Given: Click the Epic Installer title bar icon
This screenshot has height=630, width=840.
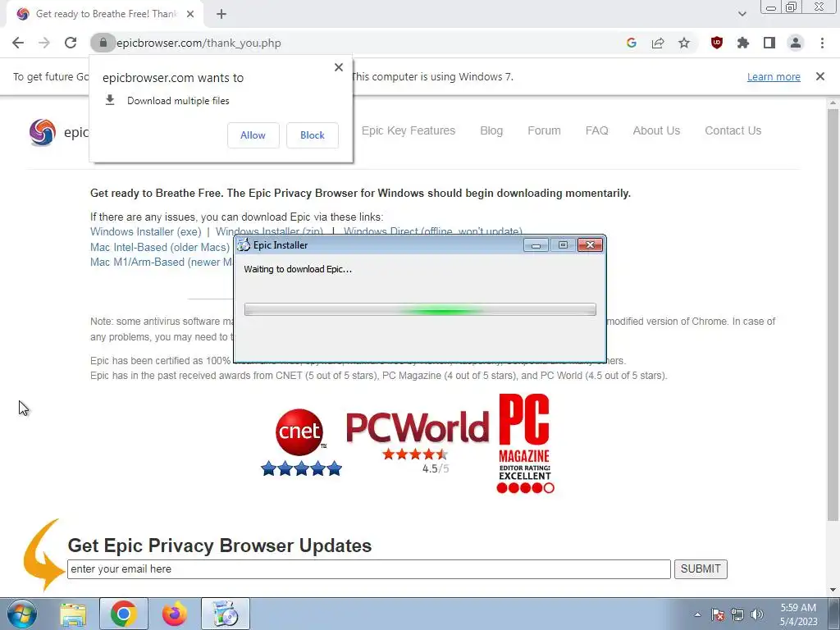Looking at the screenshot, I should tap(244, 244).
